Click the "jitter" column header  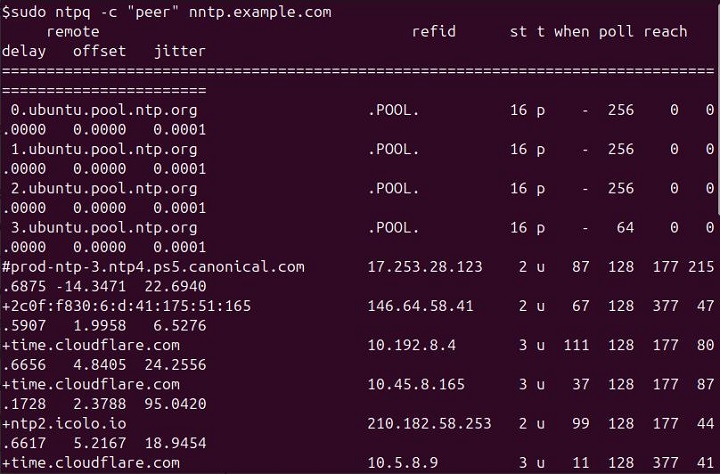pyautogui.click(x=180, y=50)
